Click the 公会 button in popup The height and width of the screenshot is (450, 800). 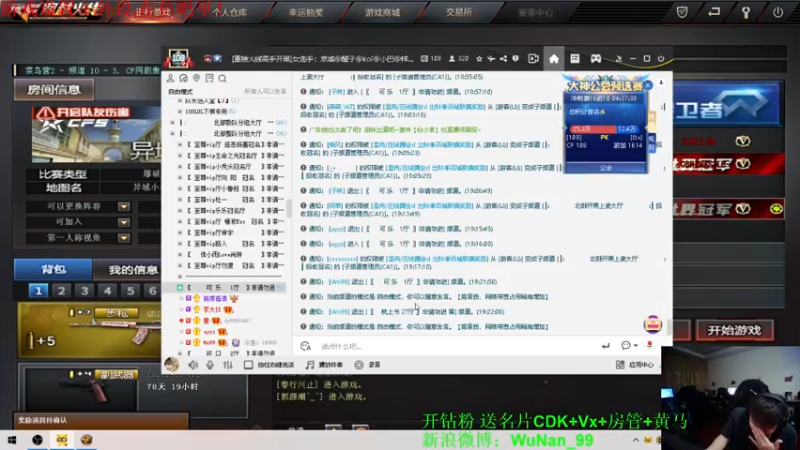pos(606,168)
